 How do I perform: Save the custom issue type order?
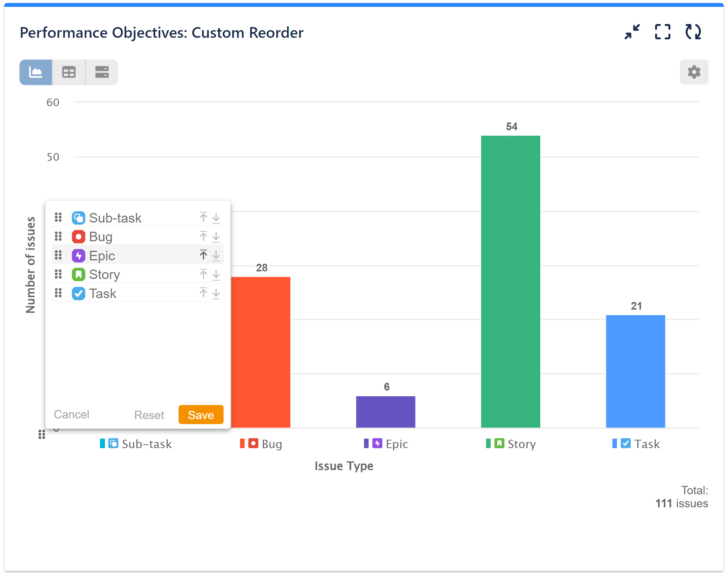click(200, 415)
